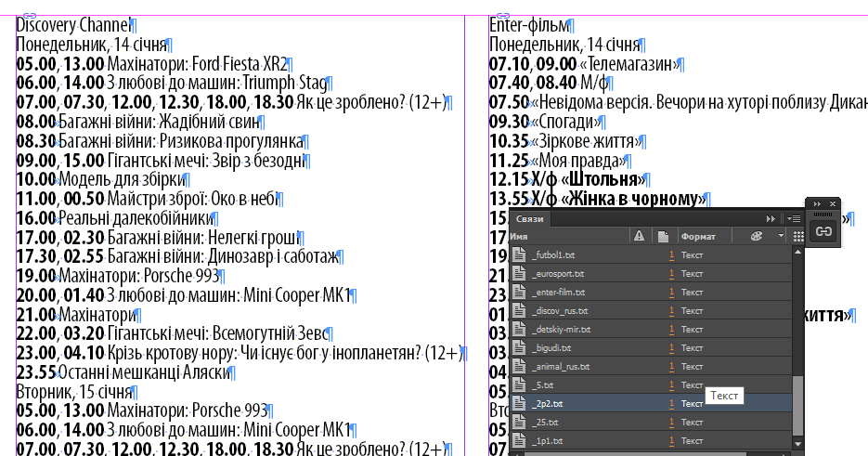The image size is (868, 456).
Task: Go to page link 1 of _enter-film.txt
Action: point(671,292)
